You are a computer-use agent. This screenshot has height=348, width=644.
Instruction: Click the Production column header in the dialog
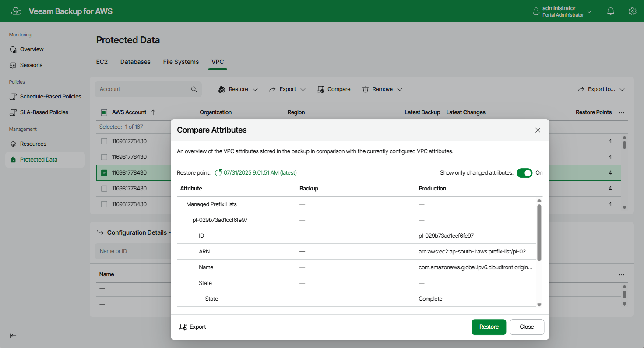(x=432, y=189)
